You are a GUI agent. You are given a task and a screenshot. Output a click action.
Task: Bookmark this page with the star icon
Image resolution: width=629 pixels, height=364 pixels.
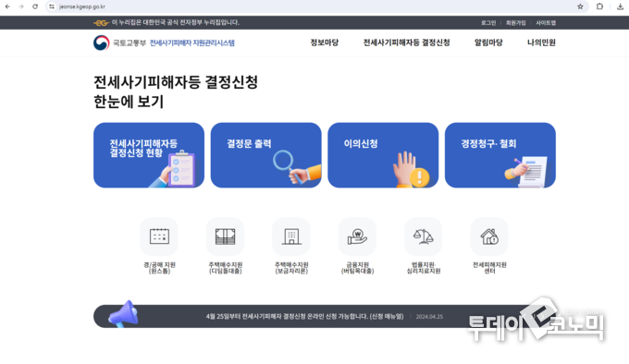coord(580,6)
